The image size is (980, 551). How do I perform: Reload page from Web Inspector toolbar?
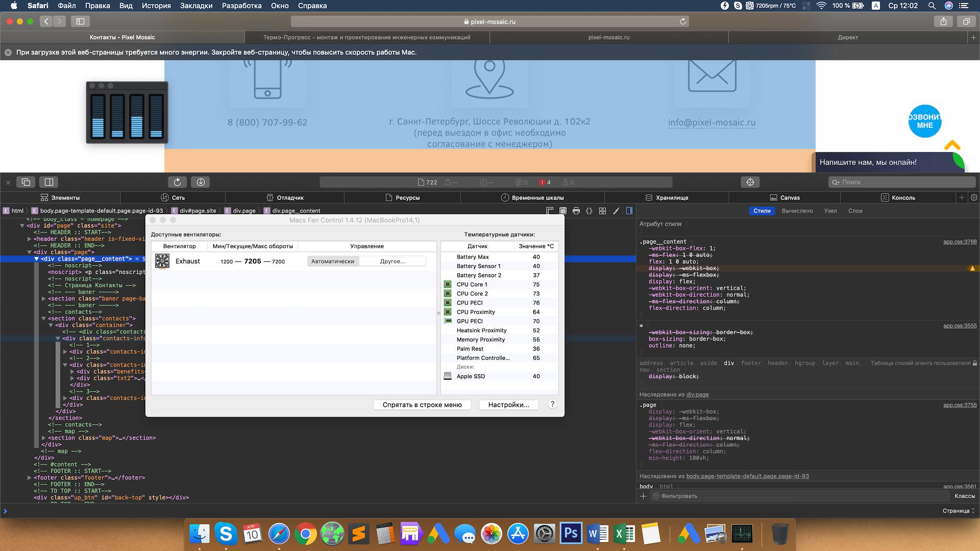click(x=177, y=182)
